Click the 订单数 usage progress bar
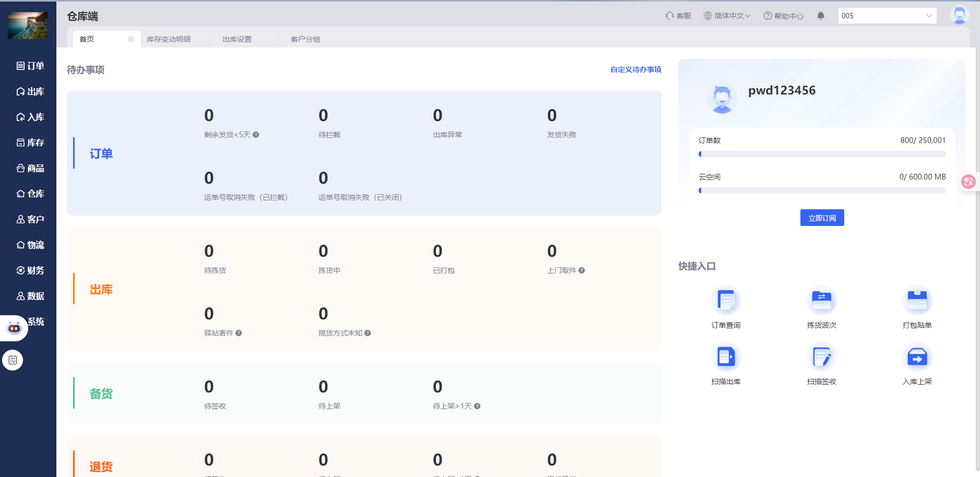The image size is (980, 477). [x=822, y=154]
